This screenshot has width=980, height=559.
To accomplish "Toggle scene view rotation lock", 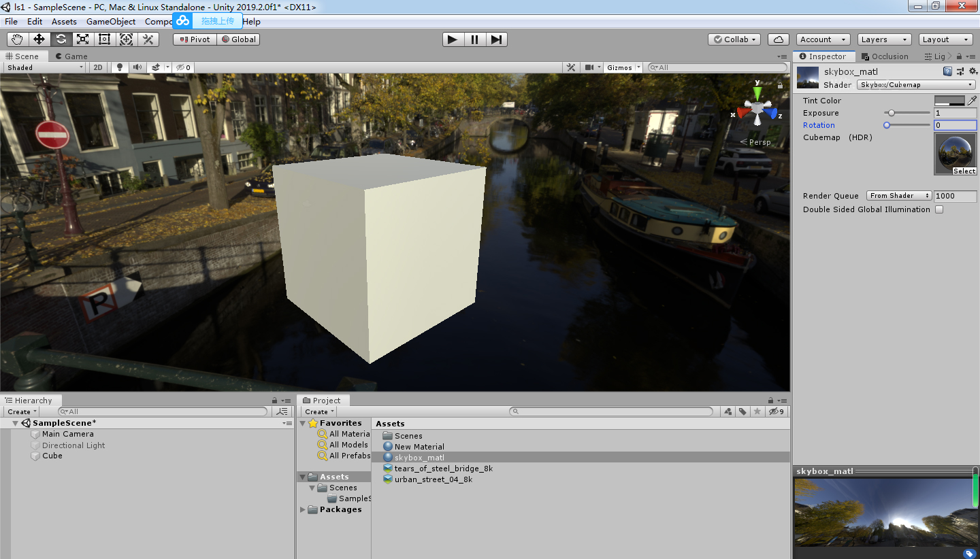I will 780,86.
